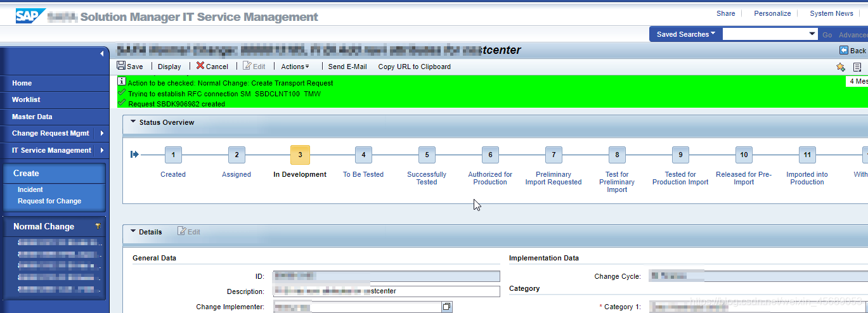Image resolution: width=868 pixels, height=313 pixels.
Task: Select status step 4 box
Action: click(363, 155)
